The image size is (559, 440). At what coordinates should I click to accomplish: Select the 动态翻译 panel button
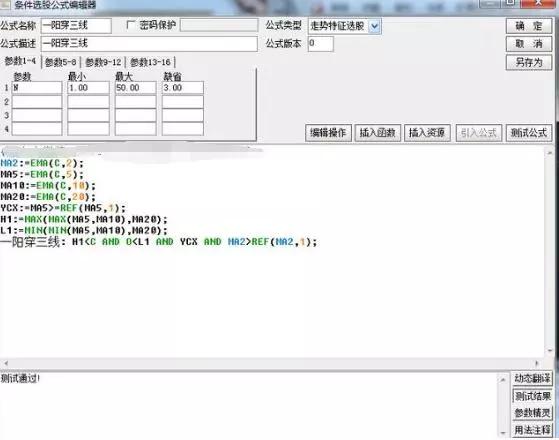[x=532, y=378]
